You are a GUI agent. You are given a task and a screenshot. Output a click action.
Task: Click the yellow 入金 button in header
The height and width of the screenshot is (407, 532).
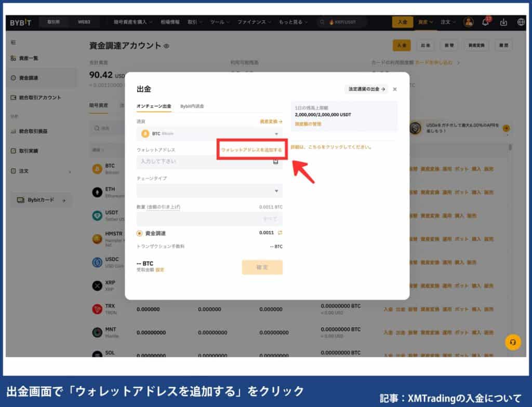point(403,22)
